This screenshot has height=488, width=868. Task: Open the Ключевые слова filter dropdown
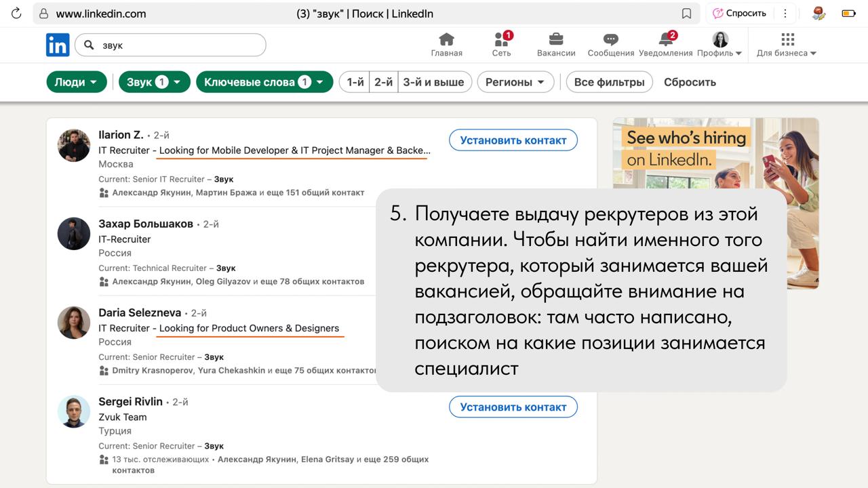[264, 82]
